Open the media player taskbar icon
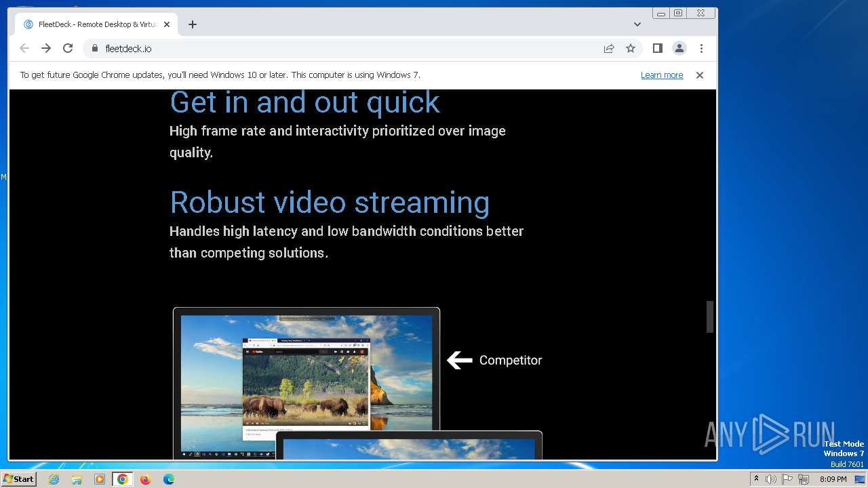 [x=100, y=479]
